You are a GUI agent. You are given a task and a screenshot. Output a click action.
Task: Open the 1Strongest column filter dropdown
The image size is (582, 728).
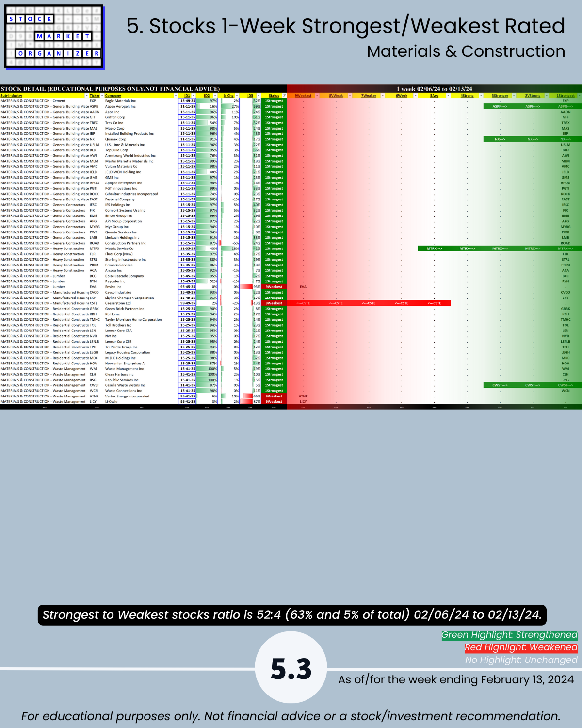coord(579,96)
